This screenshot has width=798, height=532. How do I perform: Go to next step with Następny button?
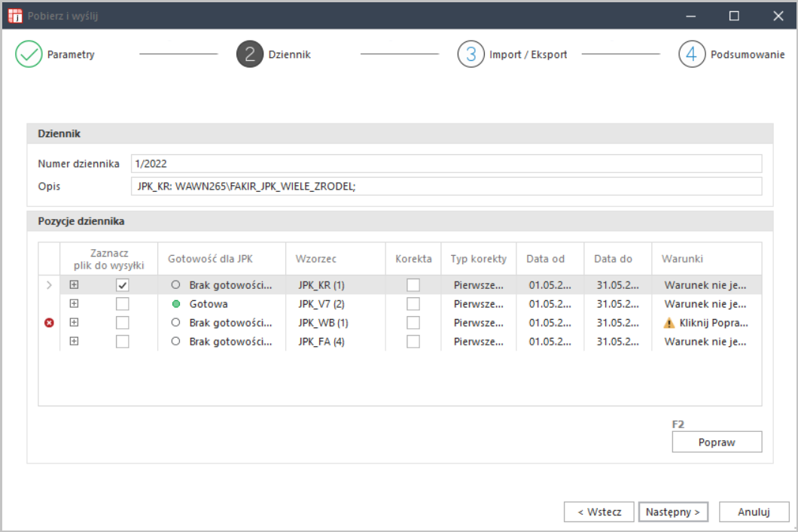674,512
